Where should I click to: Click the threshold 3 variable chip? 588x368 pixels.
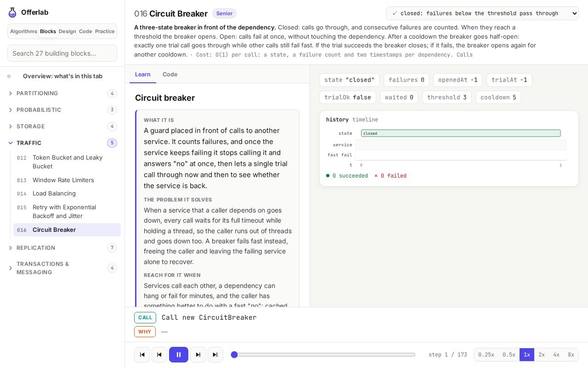point(447,98)
